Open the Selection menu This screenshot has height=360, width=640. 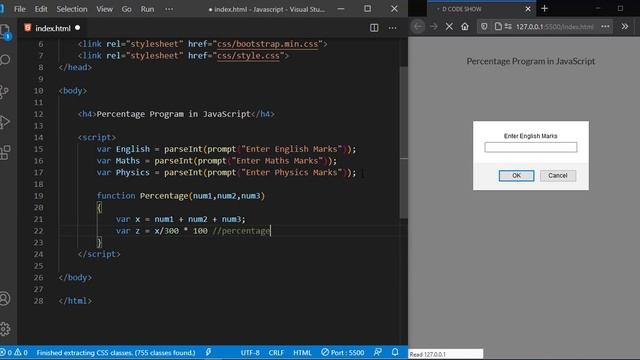(x=72, y=9)
